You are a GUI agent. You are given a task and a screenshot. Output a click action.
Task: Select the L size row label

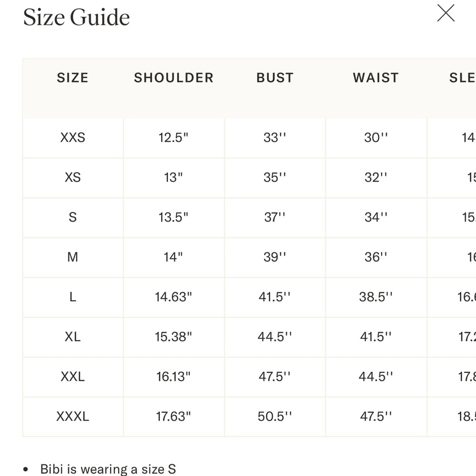point(73,297)
